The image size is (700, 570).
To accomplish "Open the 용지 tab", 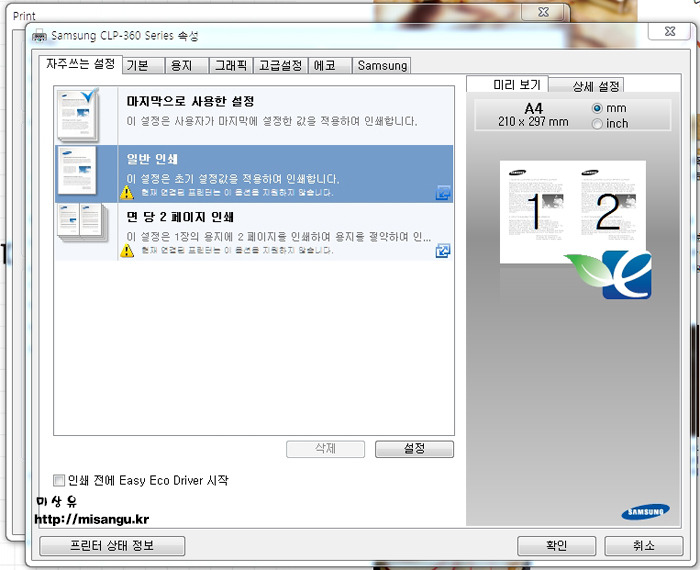I will (187, 66).
